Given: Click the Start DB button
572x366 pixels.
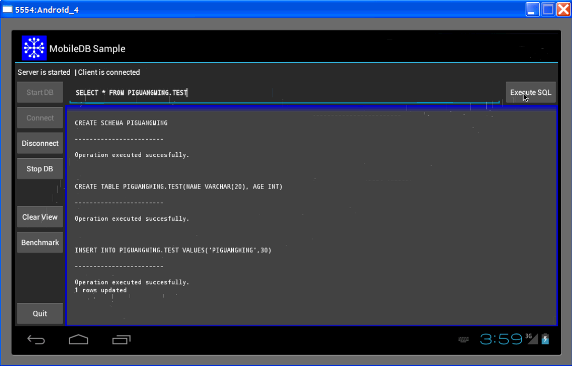Looking at the screenshot, I should (40, 92).
